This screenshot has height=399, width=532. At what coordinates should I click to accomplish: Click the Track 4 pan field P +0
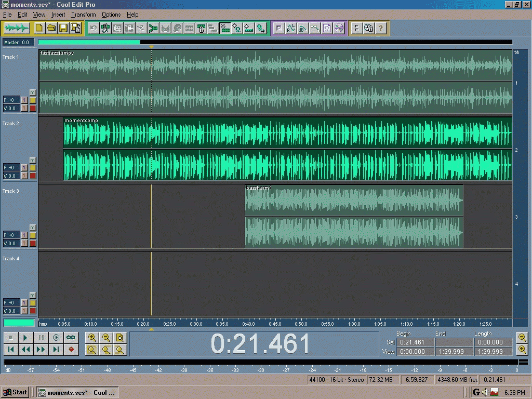click(x=11, y=303)
